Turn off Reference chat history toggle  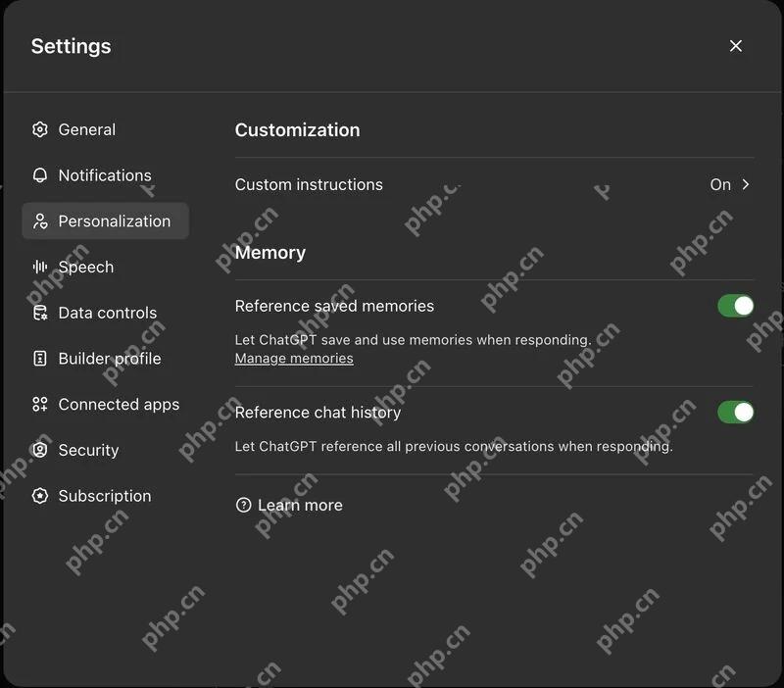pos(736,413)
